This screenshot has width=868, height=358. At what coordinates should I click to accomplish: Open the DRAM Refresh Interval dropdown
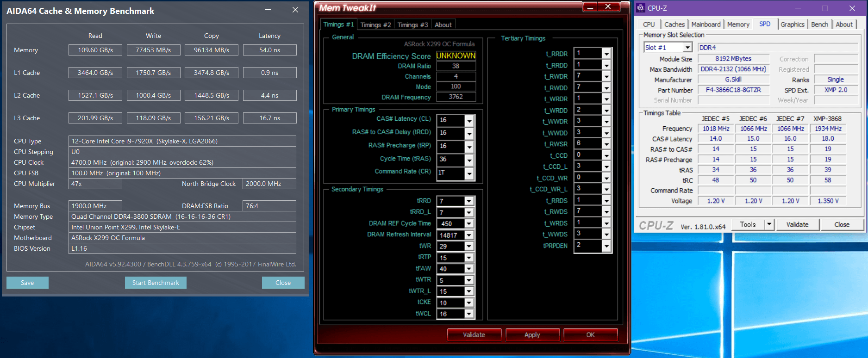469,235
